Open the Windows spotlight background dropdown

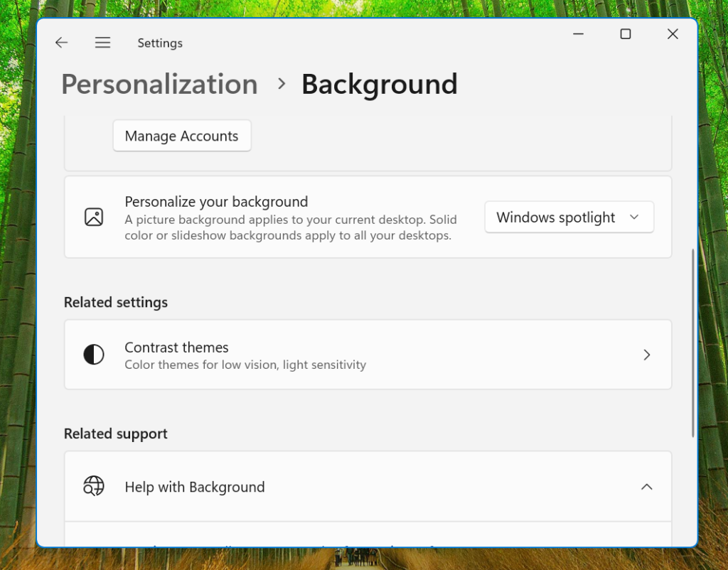(x=569, y=217)
